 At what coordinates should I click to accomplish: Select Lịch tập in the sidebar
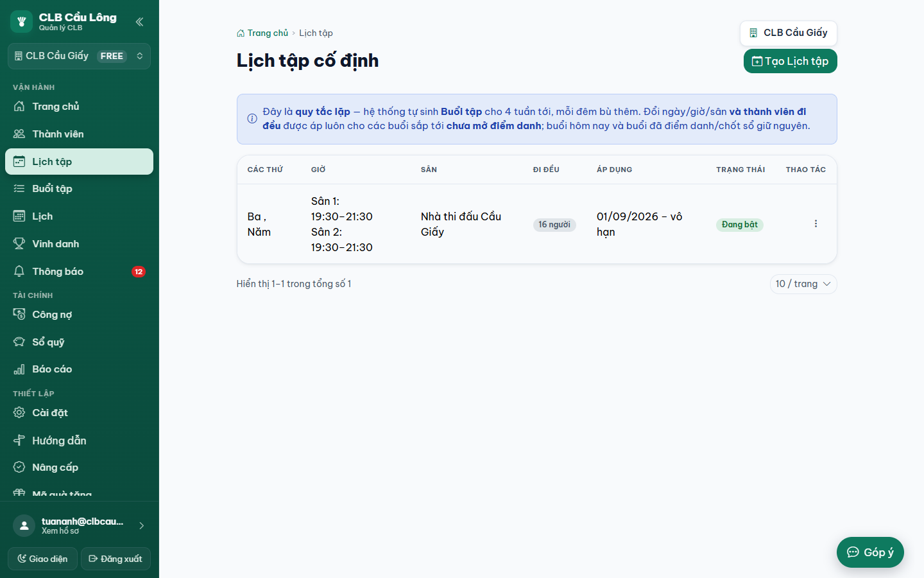(80, 161)
